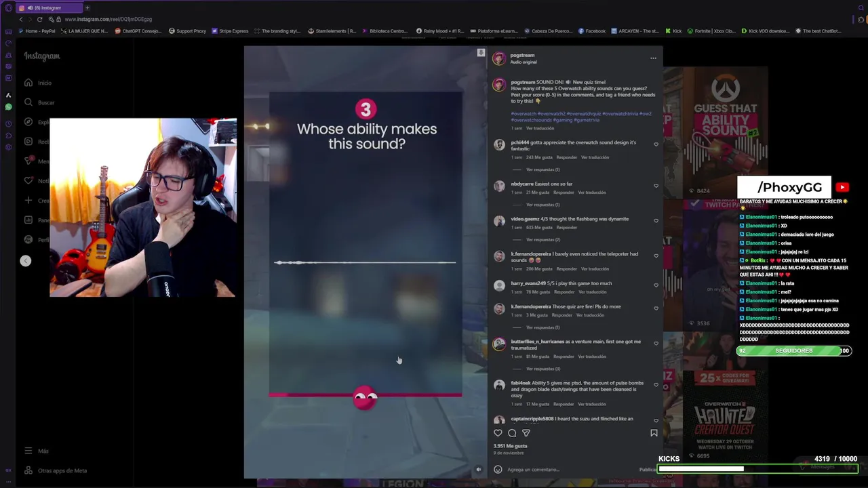Click the red countdown progress bar
Screen dimensions: 868x488
tap(365, 394)
